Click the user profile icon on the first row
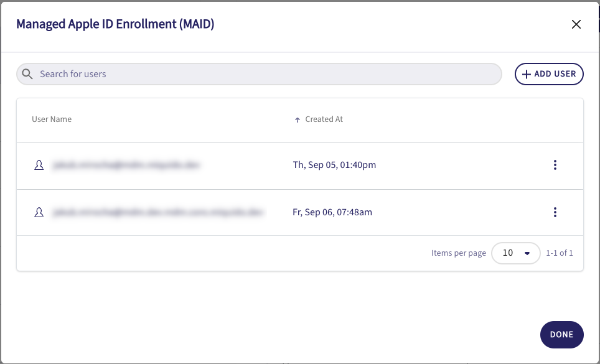600x364 pixels. tap(39, 165)
